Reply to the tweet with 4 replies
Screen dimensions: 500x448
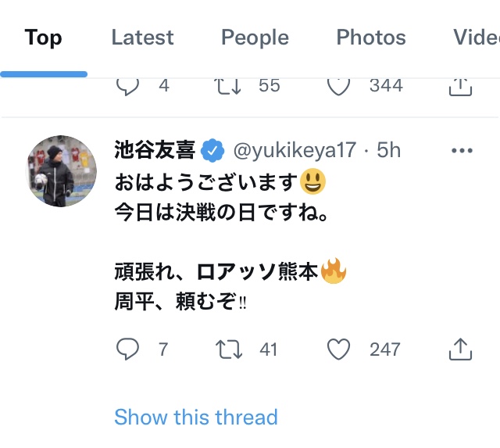click(x=127, y=85)
